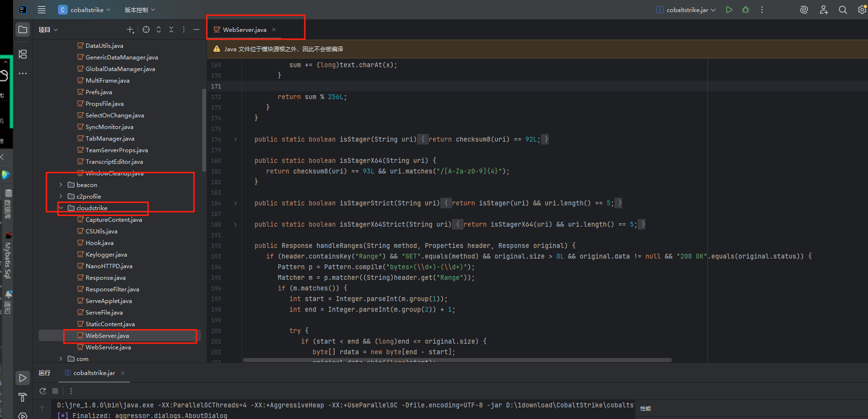The image size is (868, 419).
Task: Collapse the cloudstrike folder
Action: 61,208
